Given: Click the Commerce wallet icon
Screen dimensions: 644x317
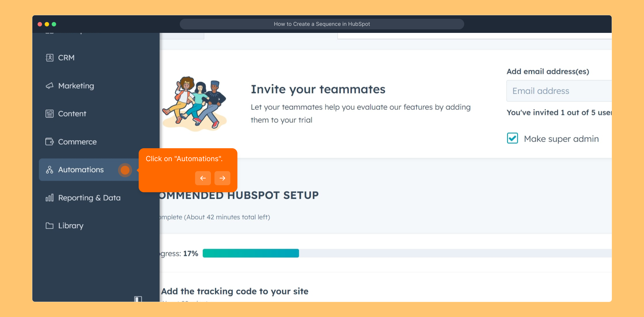Looking at the screenshot, I should (x=49, y=142).
